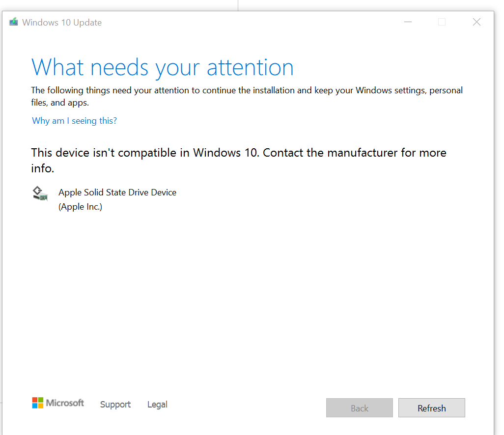Click the 'The following things need your attention' paragraph

click(x=247, y=96)
